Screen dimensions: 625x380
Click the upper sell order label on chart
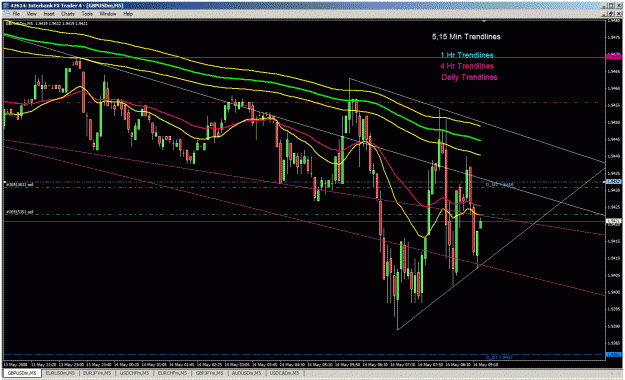[19, 185]
